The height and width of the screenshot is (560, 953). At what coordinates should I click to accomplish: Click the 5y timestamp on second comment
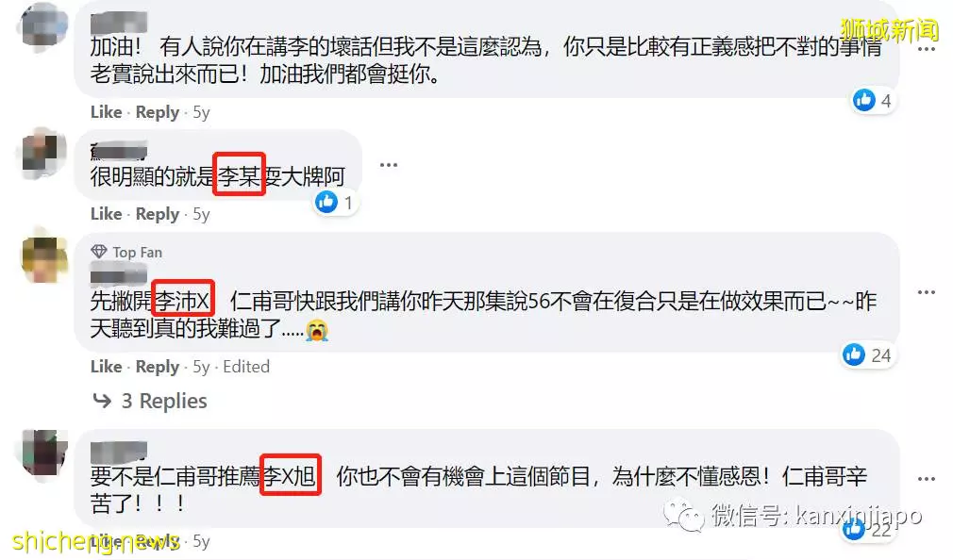pos(201,214)
